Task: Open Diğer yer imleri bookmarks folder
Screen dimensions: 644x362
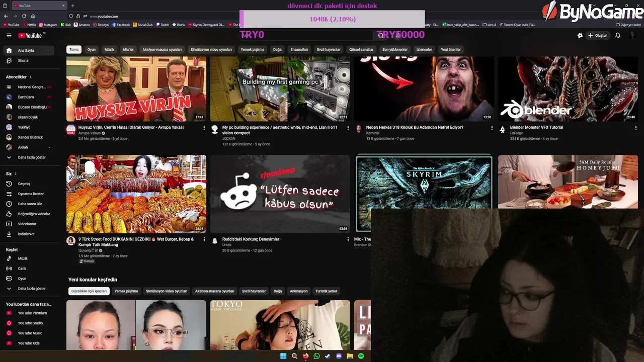Action: [x=628, y=25]
